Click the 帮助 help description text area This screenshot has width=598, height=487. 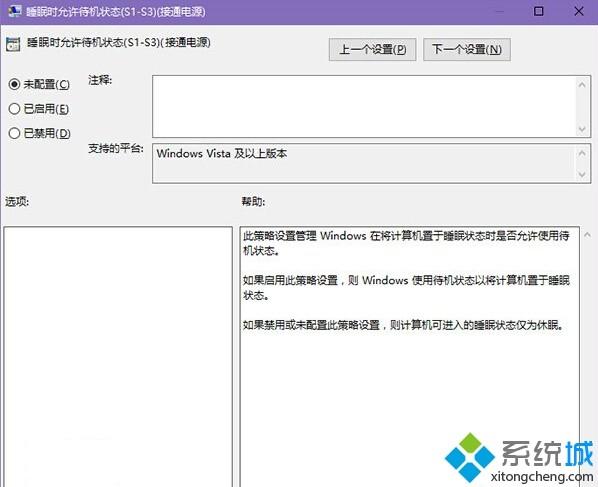pyautogui.click(x=410, y=357)
